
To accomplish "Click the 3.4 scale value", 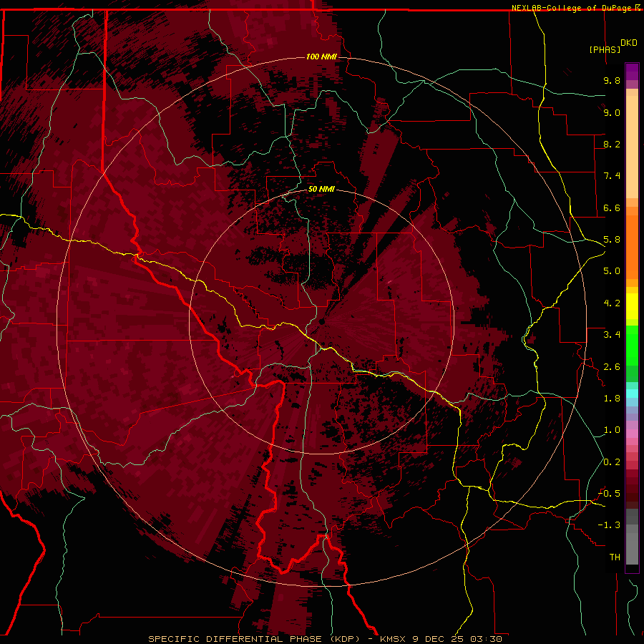I will 612,335.
